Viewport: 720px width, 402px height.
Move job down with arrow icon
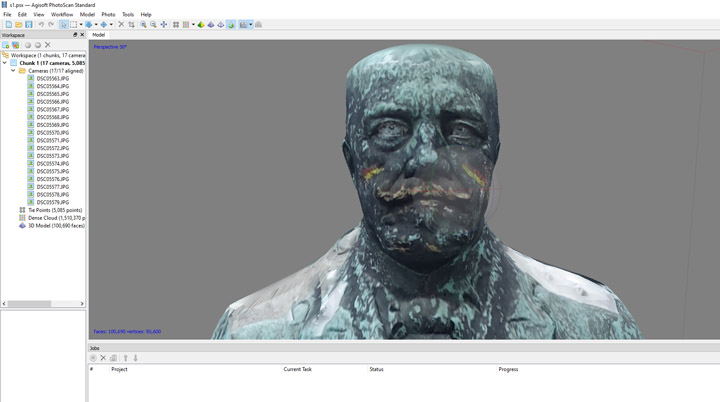[135, 358]
